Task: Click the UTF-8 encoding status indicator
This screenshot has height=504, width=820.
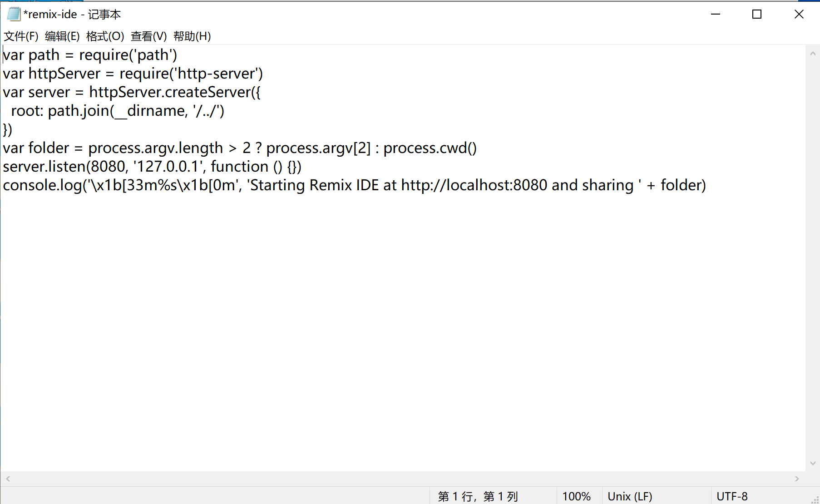Action: pos(732,496)
